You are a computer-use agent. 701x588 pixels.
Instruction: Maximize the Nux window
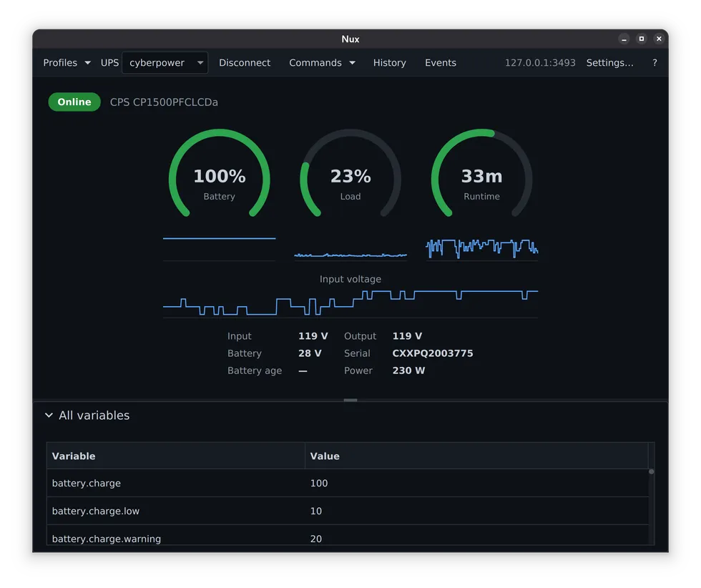[x=642, y=39]
